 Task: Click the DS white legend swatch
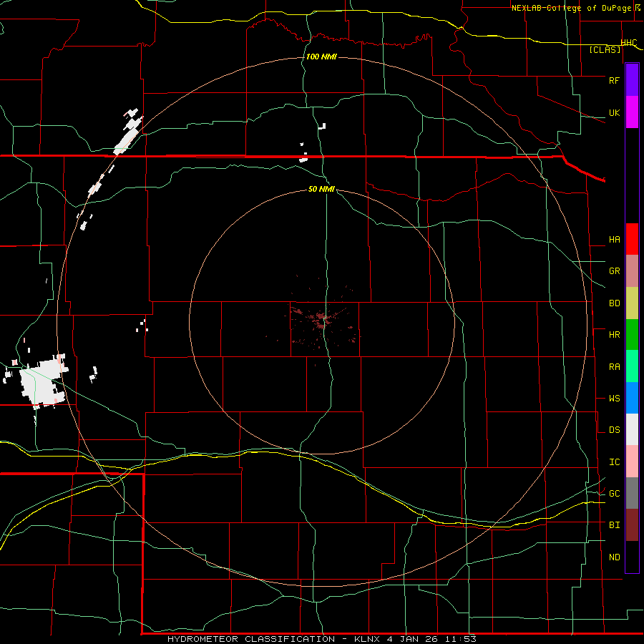pyautogui.click(x=632, y=429)
